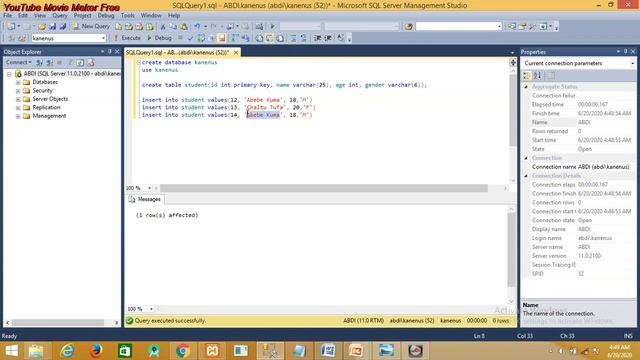
Task: Expand the Replication tree node
Action: point(18,108)
